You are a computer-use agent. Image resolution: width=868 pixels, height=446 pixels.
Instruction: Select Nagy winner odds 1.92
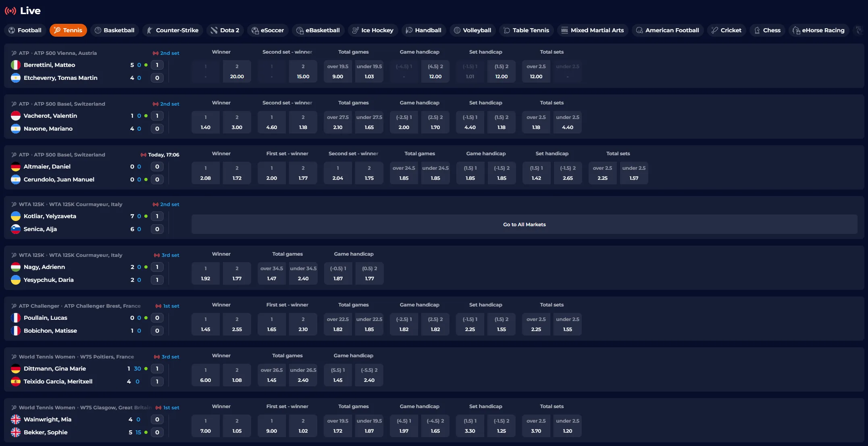click(206, 273)
